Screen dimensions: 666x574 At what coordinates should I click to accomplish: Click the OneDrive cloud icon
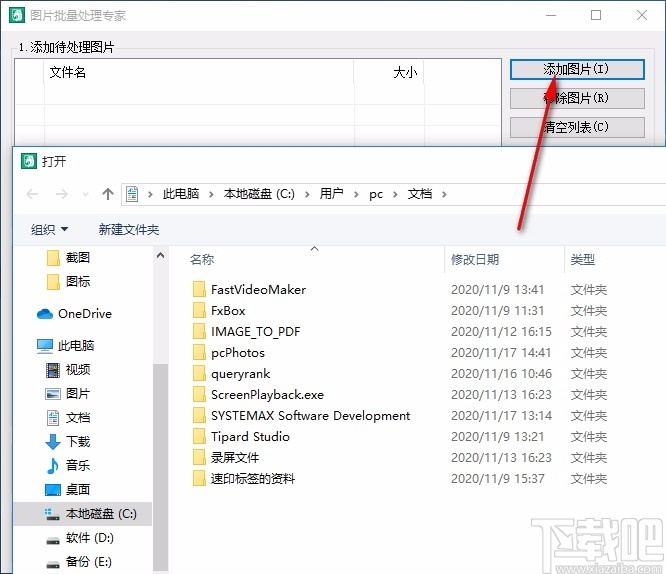pos(45,314)
